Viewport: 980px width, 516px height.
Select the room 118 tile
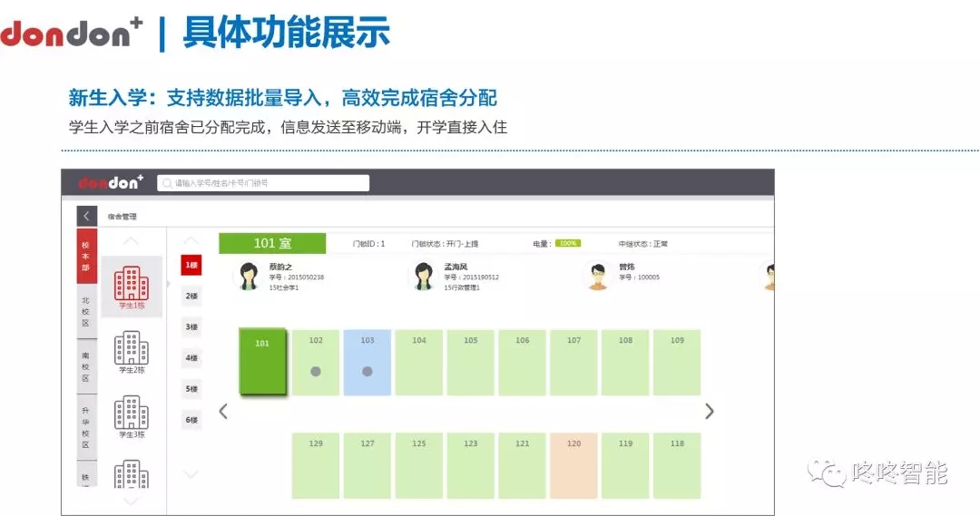[x=678, y=465]
